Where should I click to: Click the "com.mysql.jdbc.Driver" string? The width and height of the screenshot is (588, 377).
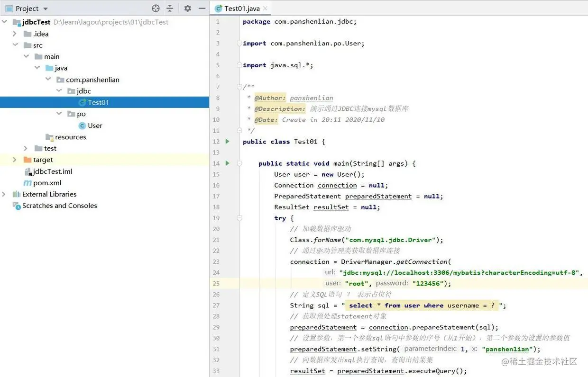click(x=391, y=240)
